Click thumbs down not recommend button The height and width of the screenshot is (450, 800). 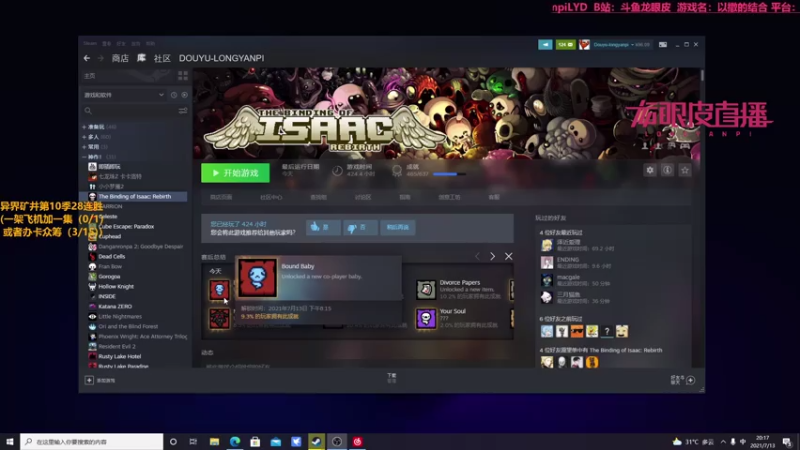(360, 227)
